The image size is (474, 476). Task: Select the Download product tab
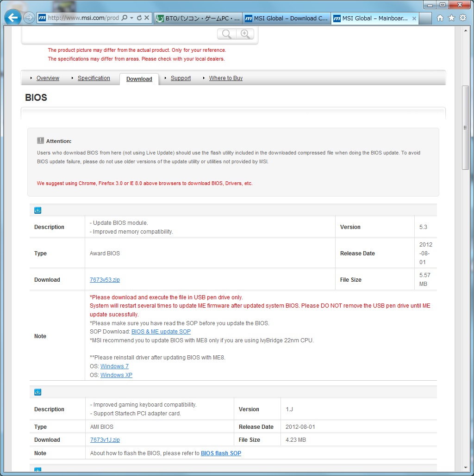139,79
